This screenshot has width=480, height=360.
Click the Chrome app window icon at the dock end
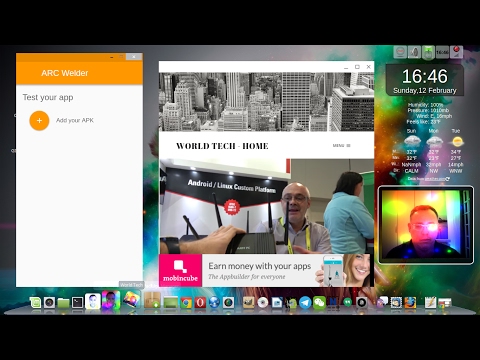[x=445, y=302]
